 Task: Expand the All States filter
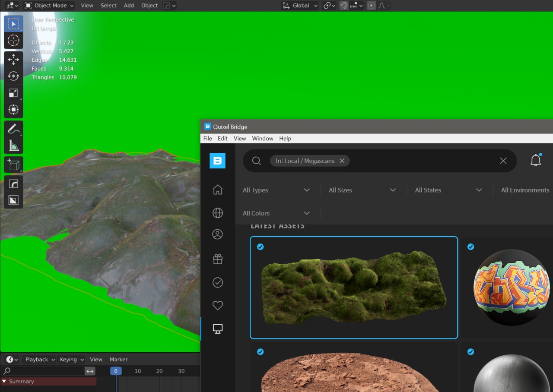coord(448,190)
